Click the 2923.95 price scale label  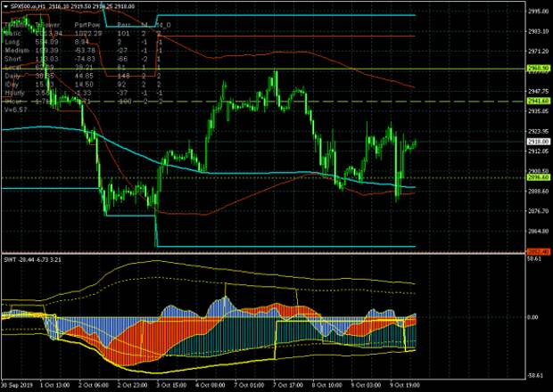click(539, 131)
